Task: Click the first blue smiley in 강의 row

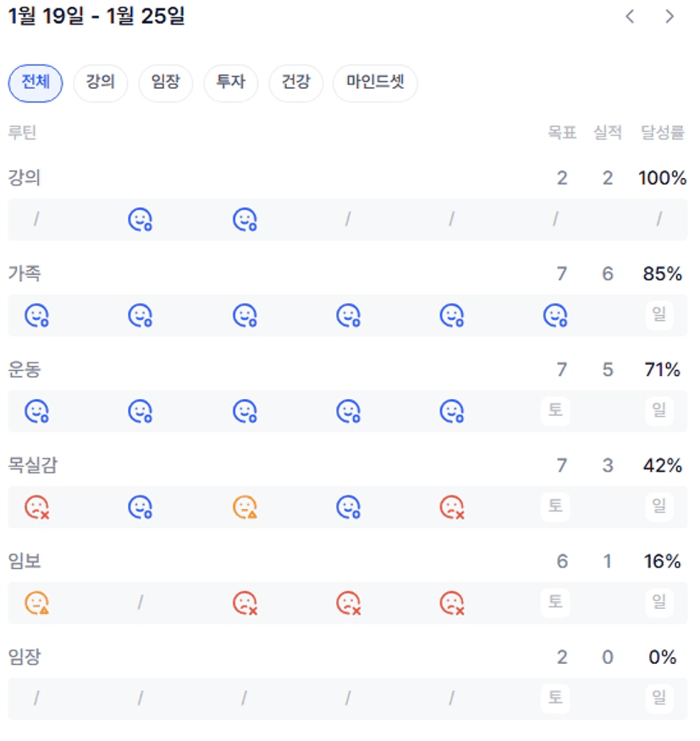Action: [140, 220]
